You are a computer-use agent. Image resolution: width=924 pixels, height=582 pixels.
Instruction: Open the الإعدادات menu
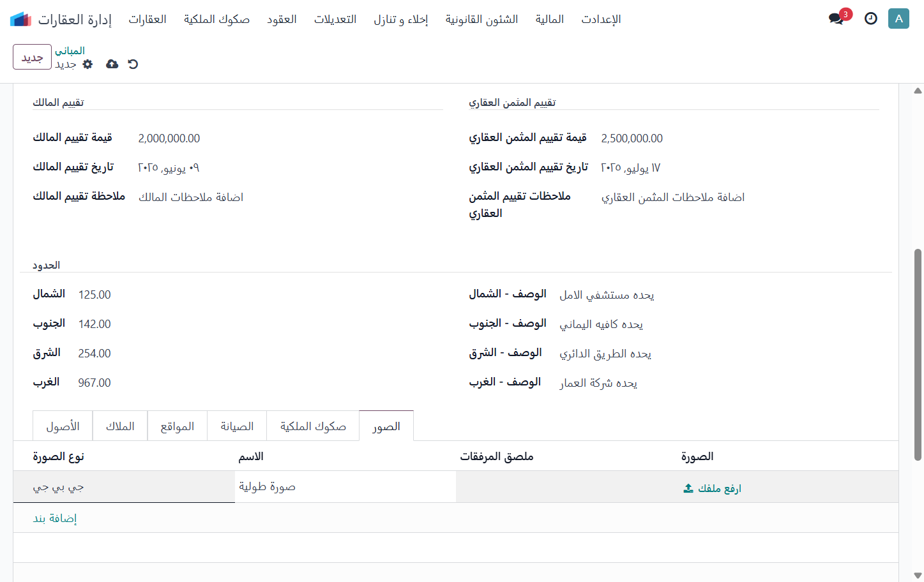pyautogui.click(x=601, y=19)
